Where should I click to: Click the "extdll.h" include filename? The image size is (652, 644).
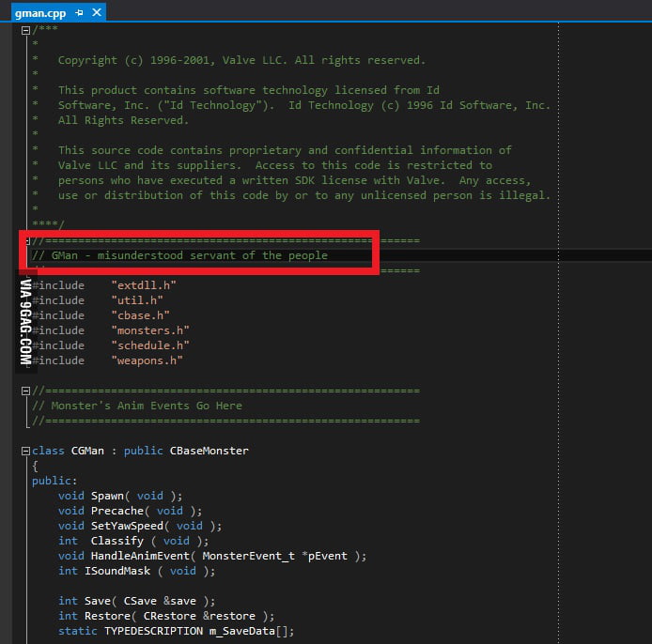coord(144,285)
